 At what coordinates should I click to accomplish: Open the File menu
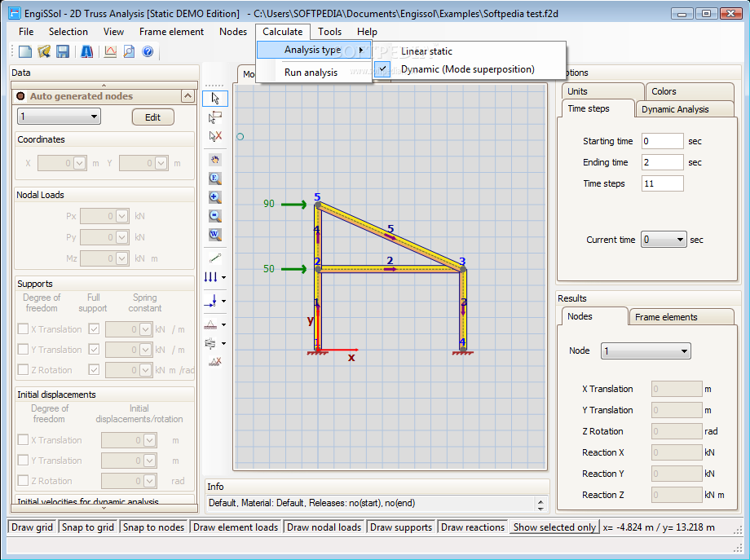[x=26, y=32]
